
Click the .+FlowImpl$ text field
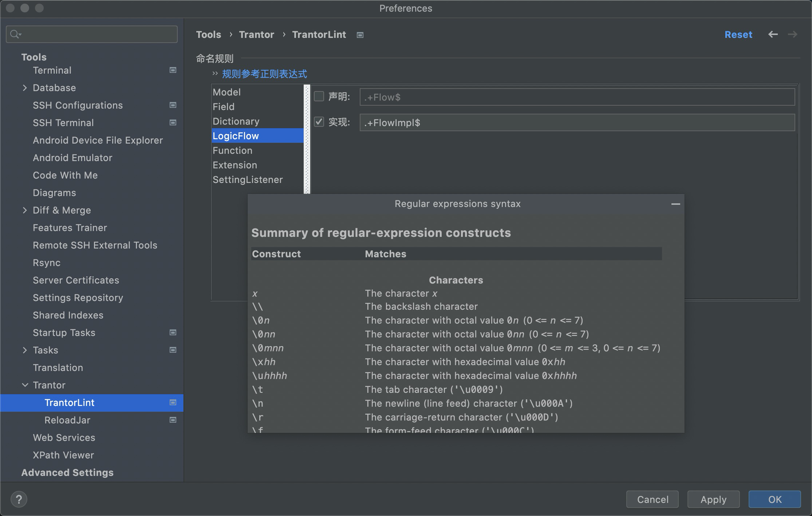pyautogui.click(x=577, y=122)
